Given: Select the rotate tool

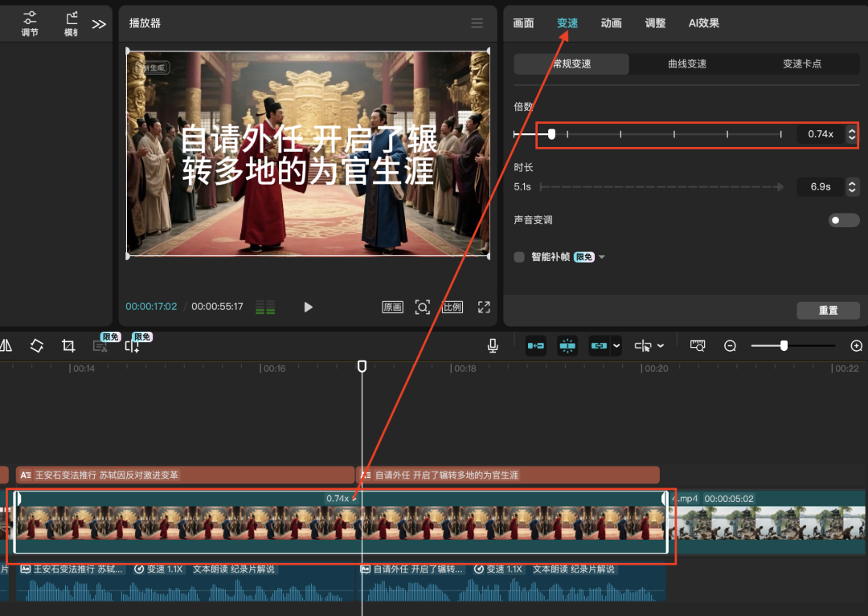Looking at the screenshot, I should [x=36, y=345].
